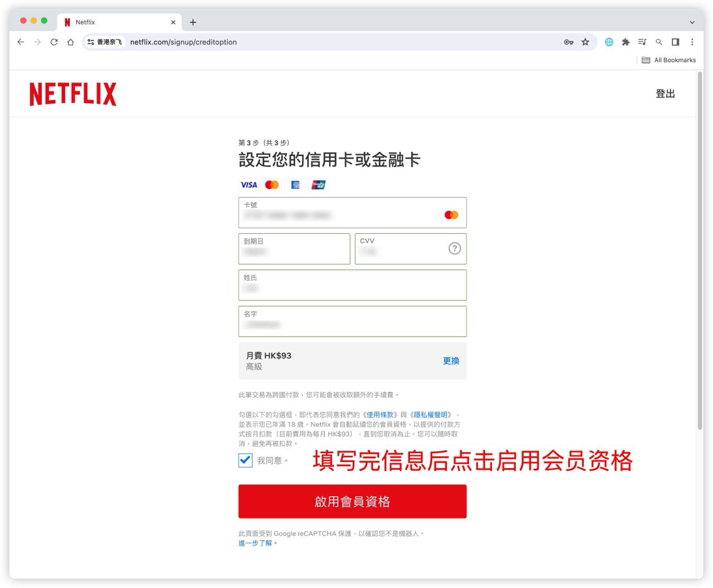The width and height of the screenshot is (713, 588).
Task: Open the saved passwords key icon
Action: click(x=569, y=42)
